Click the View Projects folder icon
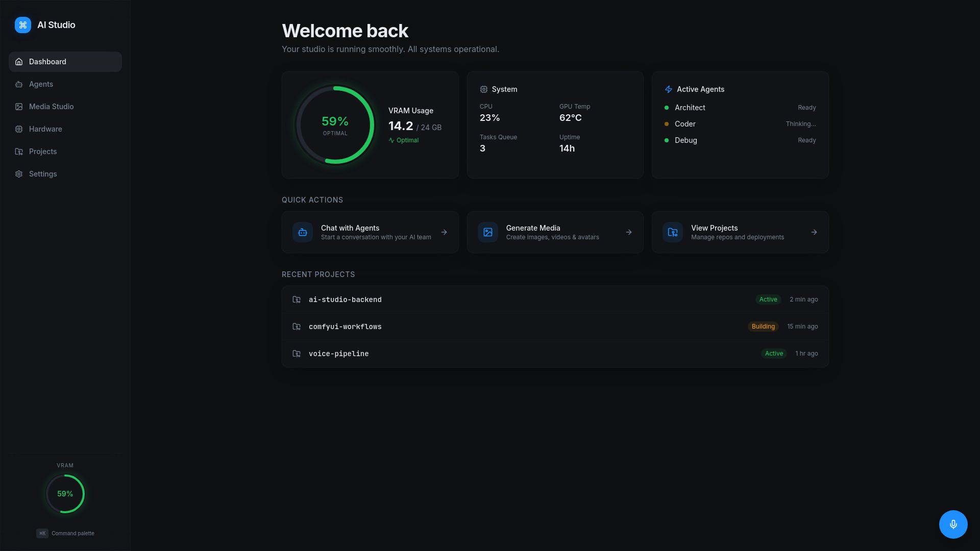The height and width of the screenshot is (551, 980). [x=673, y=232]
